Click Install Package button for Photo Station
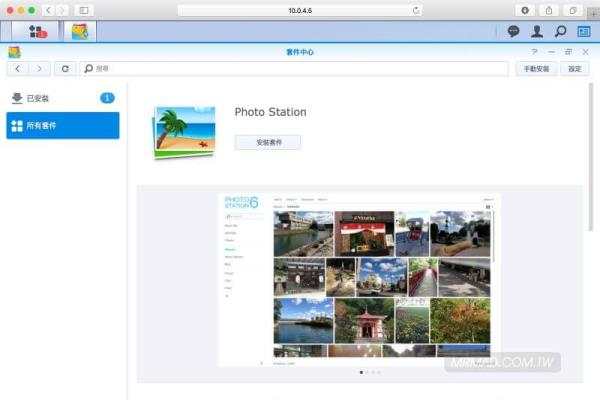The image size is (600, 400). click(x=268, y=142)
